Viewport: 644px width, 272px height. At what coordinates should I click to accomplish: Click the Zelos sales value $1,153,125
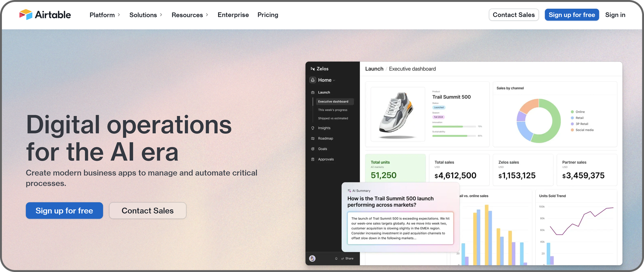tap(517, 176)
